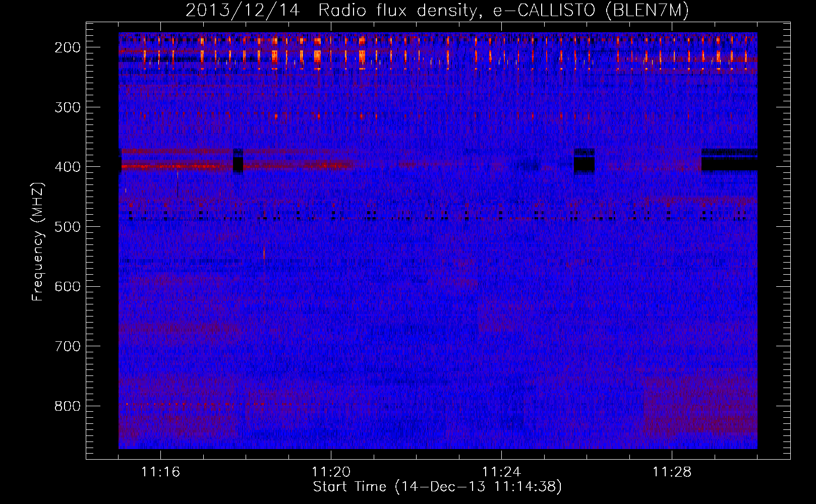Click the 600 frequency tick label
Image resolution: width=816 pixels, height=504 pixels.
pyautogui.click(x=67, y=286)
